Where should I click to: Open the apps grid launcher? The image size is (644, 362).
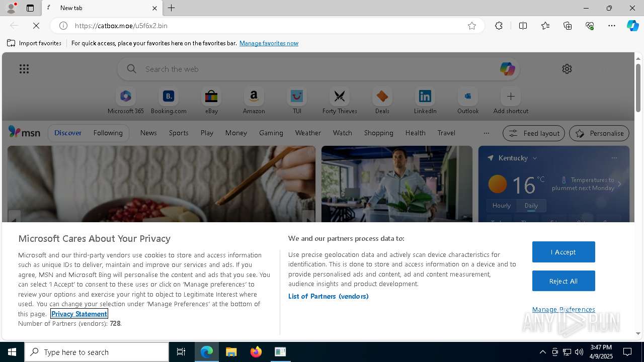click(24, 69)
